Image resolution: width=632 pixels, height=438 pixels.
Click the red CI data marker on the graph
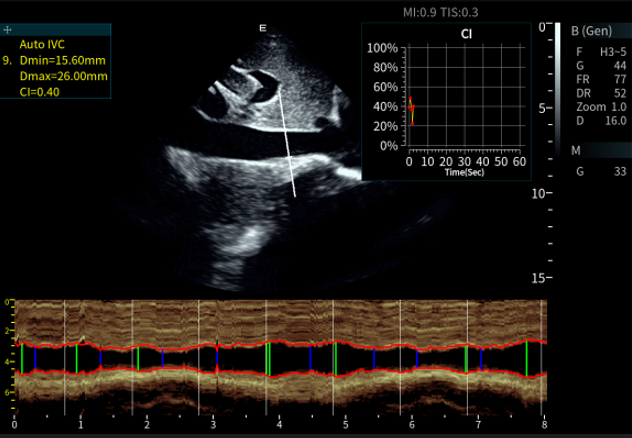(x=410, y=107)
